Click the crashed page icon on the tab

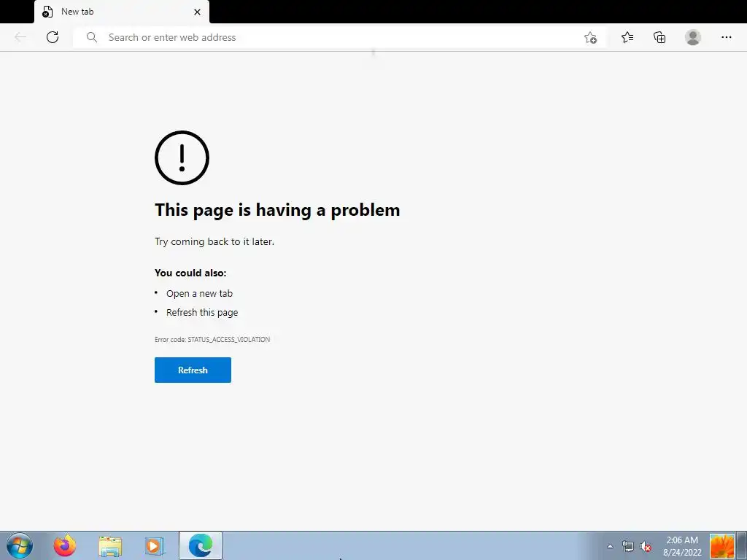tap(47, 12)
